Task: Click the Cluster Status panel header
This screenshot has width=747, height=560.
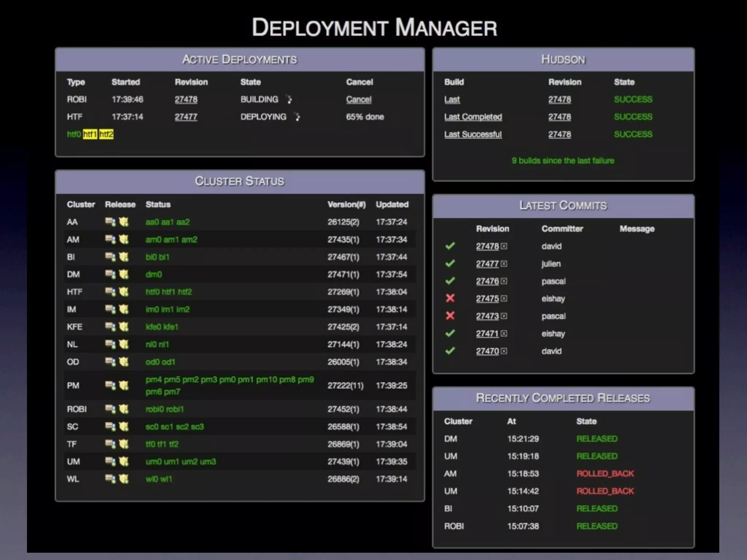Action: click(x=240, y=181)
